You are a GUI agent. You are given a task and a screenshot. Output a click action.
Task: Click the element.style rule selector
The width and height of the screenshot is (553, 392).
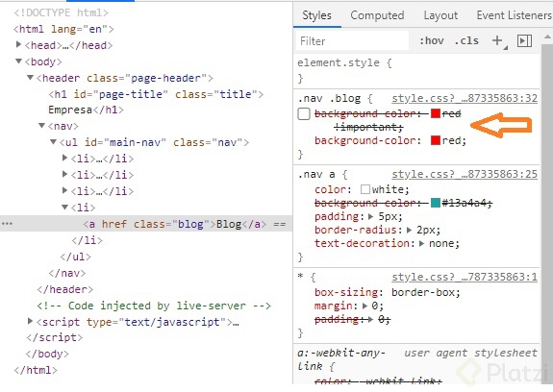coord(339,62)
